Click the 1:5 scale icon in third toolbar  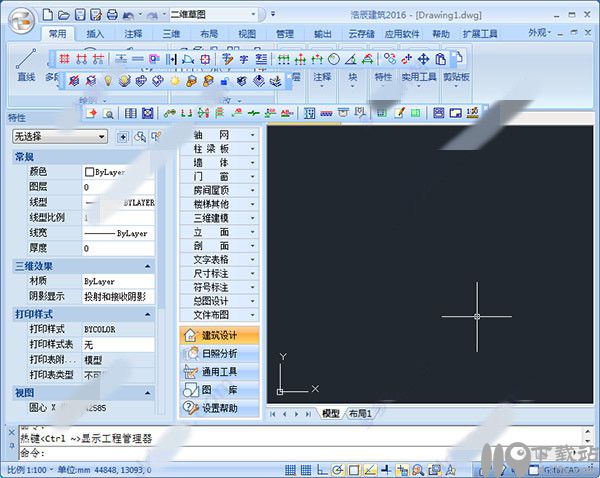click(x=472, y=113)
